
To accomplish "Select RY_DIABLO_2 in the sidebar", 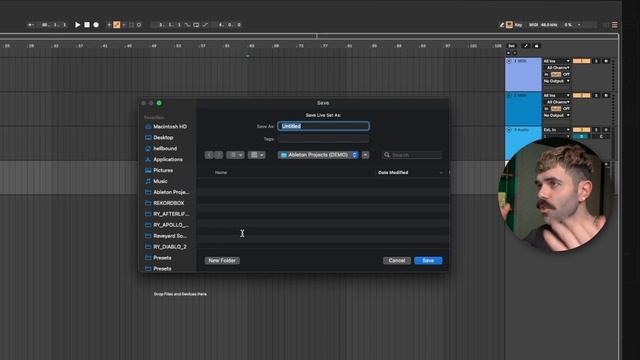I will [x=166, y=247].
